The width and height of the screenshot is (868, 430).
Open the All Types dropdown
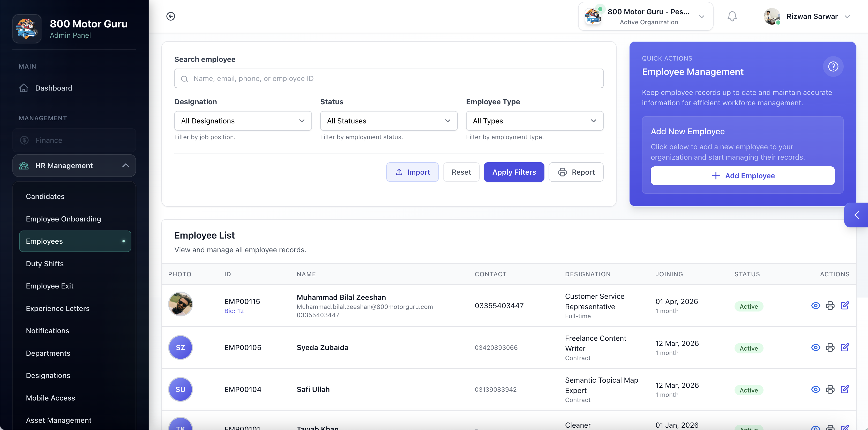535,121
